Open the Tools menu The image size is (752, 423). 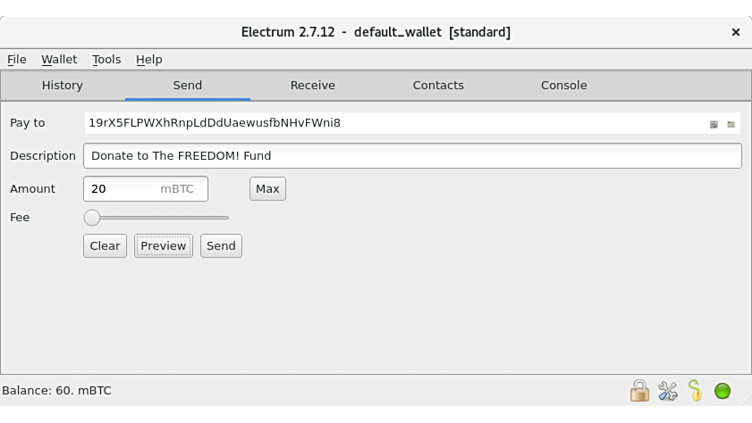106,59
